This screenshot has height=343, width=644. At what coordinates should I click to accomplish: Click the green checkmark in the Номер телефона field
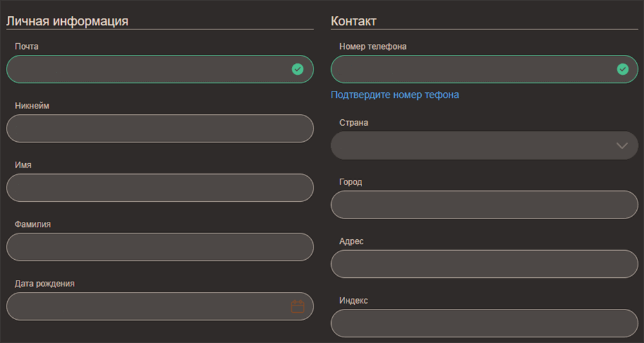(622, 69)
